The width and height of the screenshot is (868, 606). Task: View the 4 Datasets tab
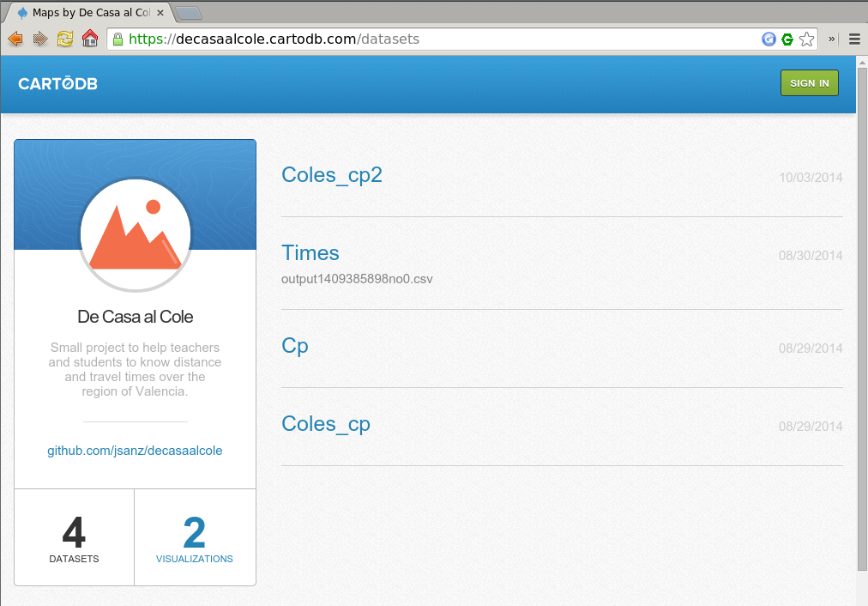point(74,537)
